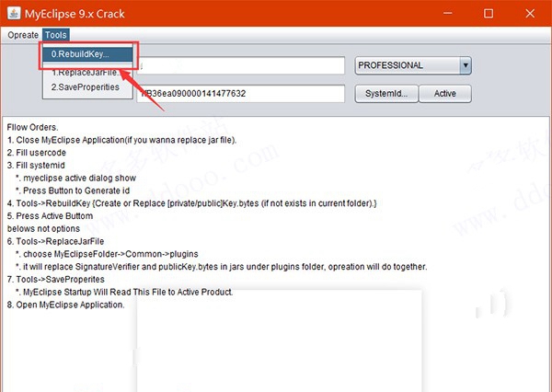Expand the PROFESSIONAL edition dropdown

pyautogui.click(x=466, y=65)
